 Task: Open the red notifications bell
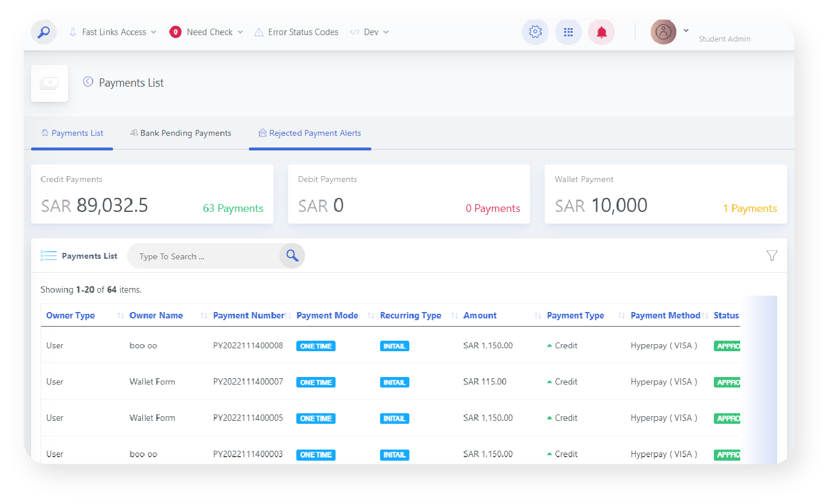[x=601, y=32]
